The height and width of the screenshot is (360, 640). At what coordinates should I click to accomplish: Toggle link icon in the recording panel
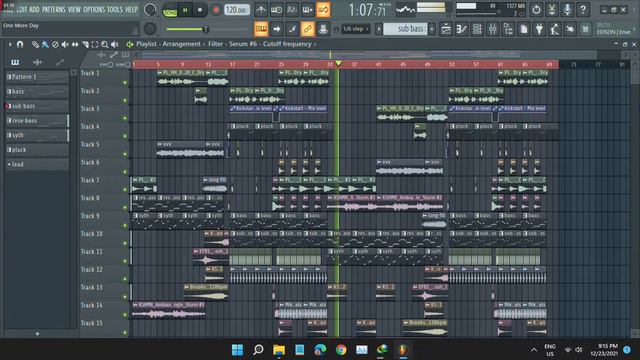tap(307, 29)
